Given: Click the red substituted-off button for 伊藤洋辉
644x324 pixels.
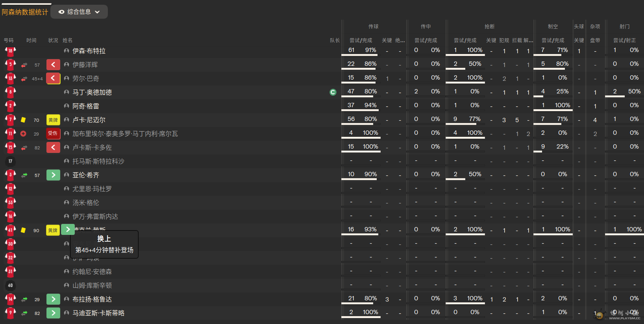Looking at the screenshot, I should (53, 65).
